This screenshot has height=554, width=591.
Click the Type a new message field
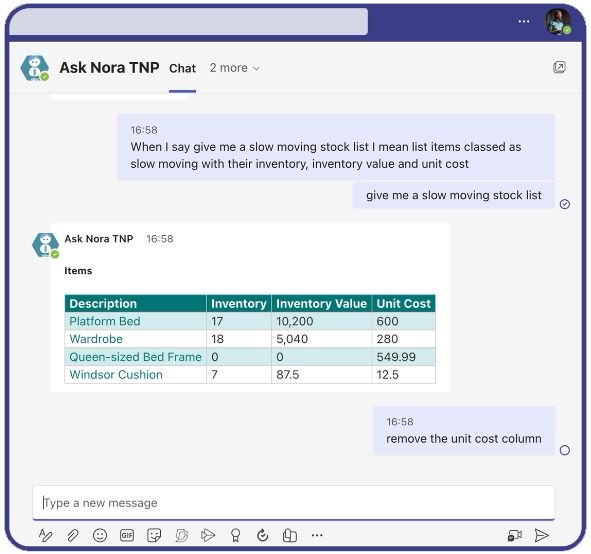click(x=294, y=503)
